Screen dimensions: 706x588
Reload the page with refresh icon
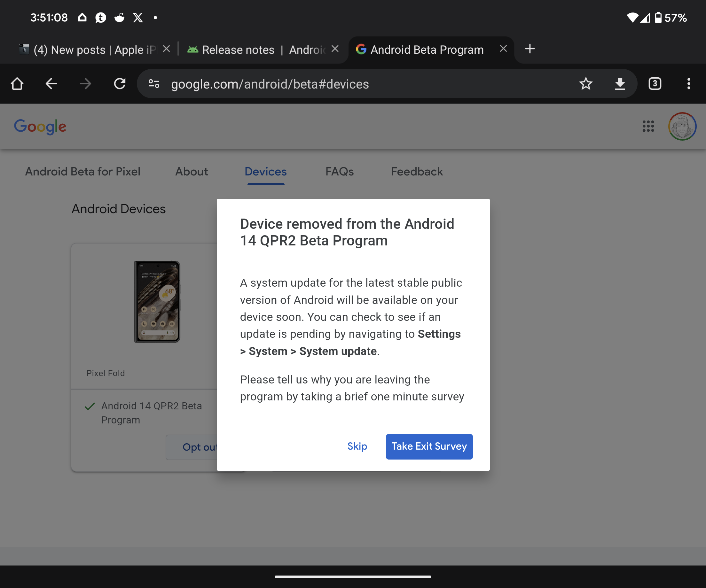tap(120, 84)
